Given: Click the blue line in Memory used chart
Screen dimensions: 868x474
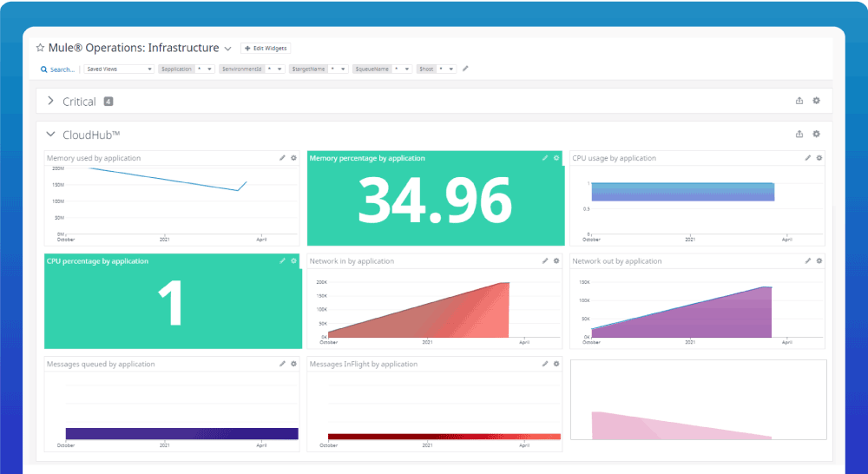Looking at the screenshot, I should [x=166, y=180].
